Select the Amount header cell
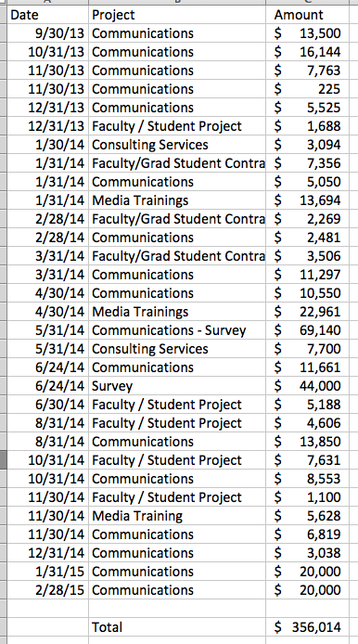This screenshot has width=358, height=644. coord(307,15)
